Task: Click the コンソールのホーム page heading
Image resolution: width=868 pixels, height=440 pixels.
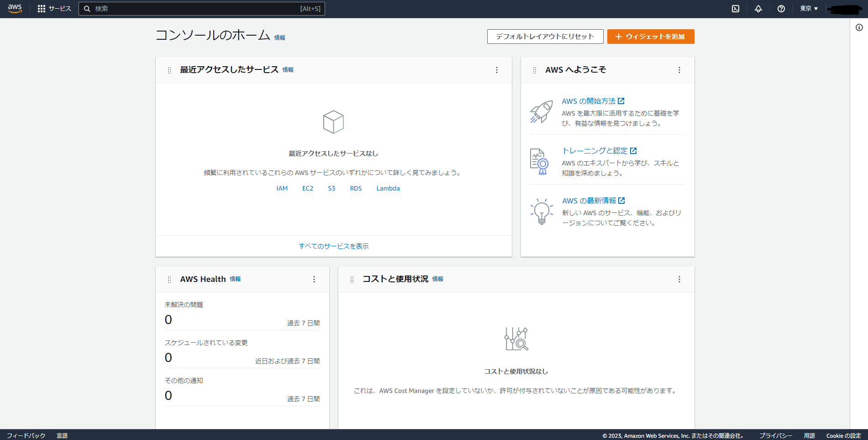Action: point(213,35)
